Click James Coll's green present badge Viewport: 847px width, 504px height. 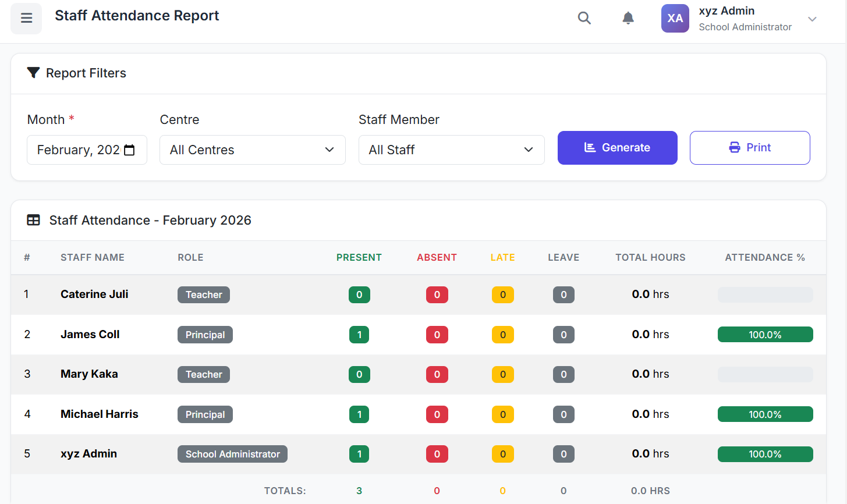[x=359, y=335]
